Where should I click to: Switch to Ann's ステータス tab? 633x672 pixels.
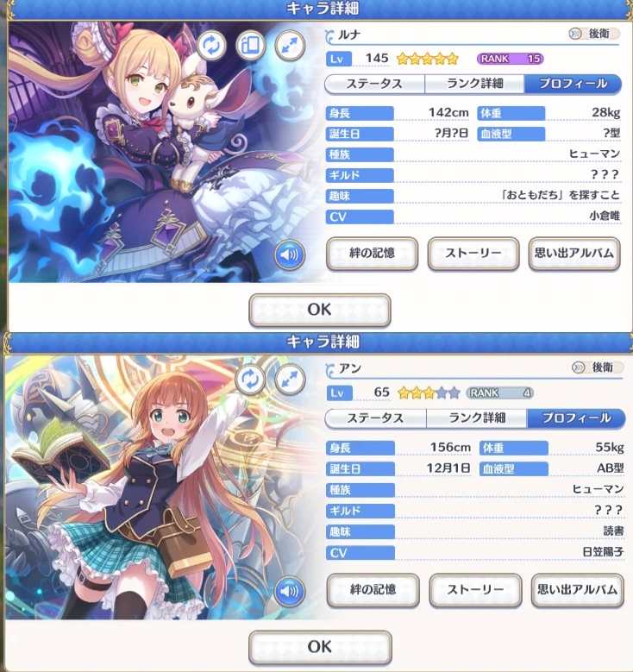point(375,418)
